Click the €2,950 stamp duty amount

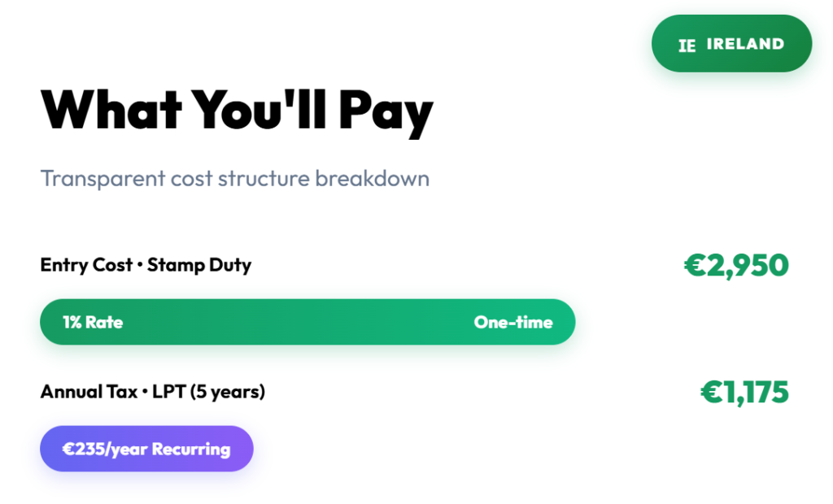tap(736, 265)
